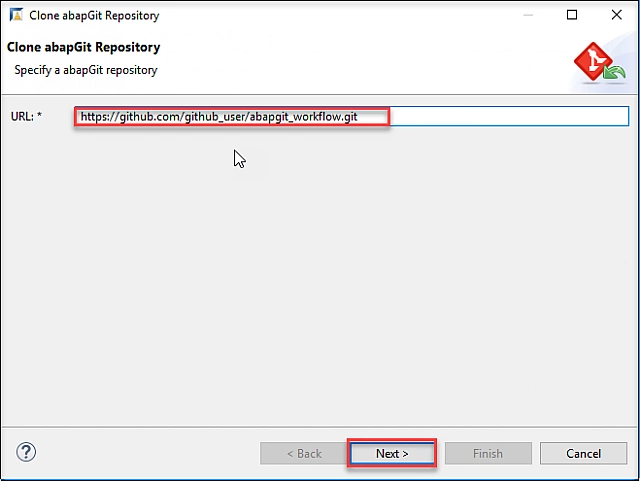The height and width of the screenshot is (481, 640).
Task: Click the dialog title bar app icon
Action: click(x=16, y=15)
